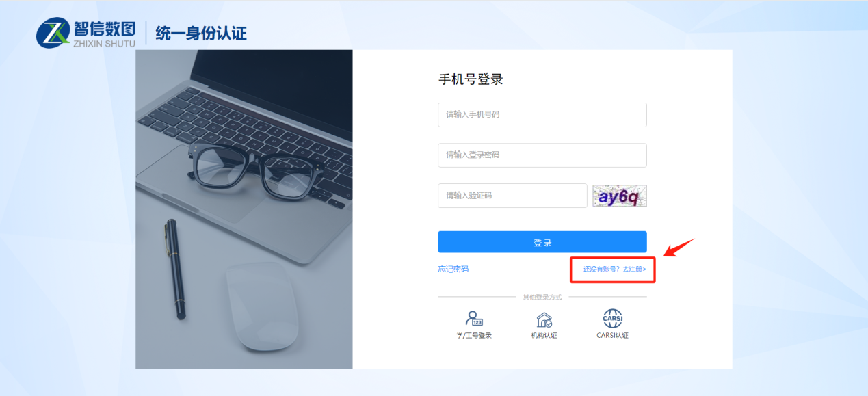The height and width of the screenshot is (396, 868).
Task: Select the 机构认证 institution authentication icon
Action: [x=544, y=319]
